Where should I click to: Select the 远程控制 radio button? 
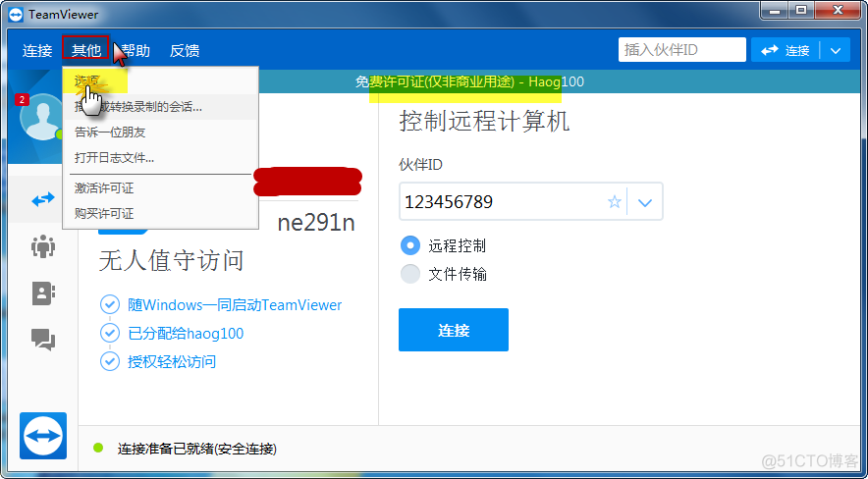coord(410,245)
